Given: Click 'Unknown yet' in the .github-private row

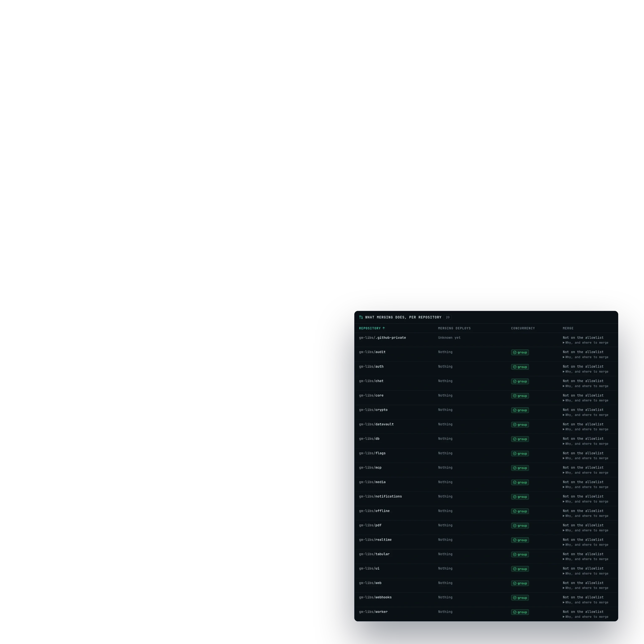Looking at the screenshot, I should pyautogui.click(x=449, y=338).
